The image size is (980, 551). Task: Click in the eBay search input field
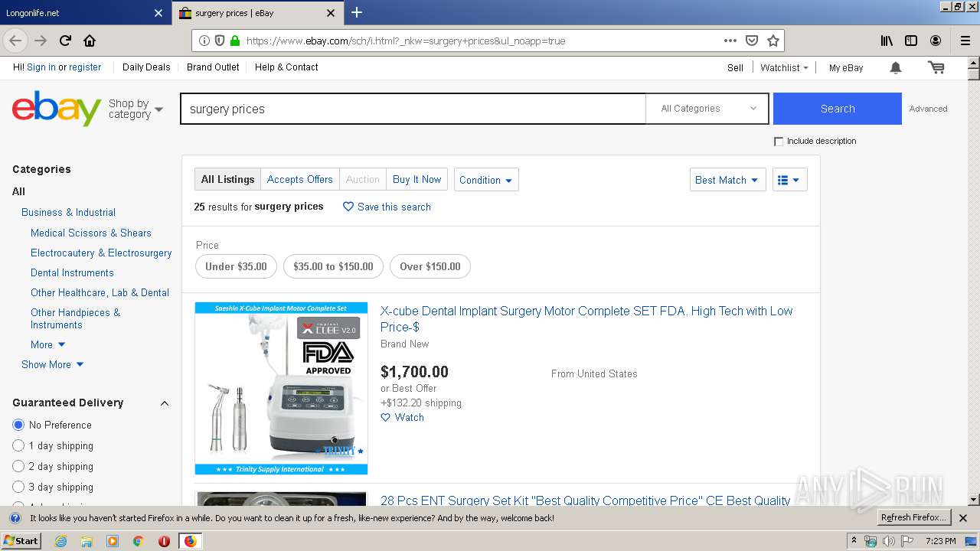(413, 109)
